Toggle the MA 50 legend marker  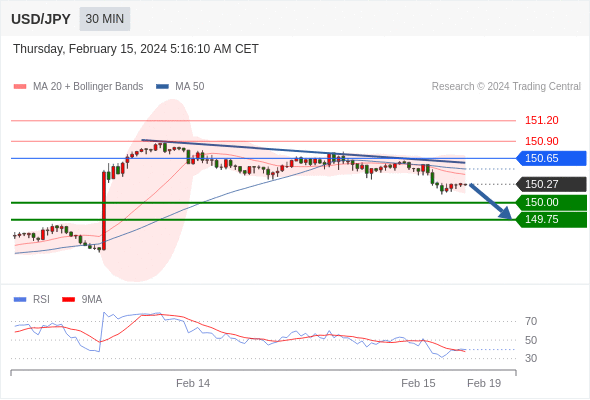pos(162,87)
